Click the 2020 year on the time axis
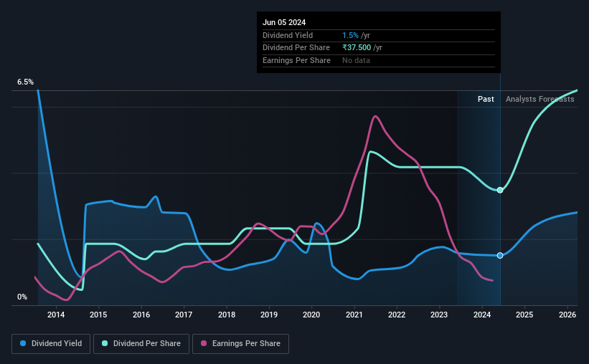Image resolution: width=589 pixels, height=364 pixels. pos(311,315)
